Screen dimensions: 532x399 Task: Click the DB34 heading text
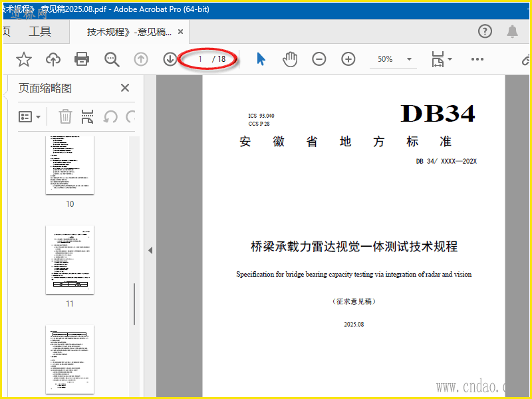438,113
